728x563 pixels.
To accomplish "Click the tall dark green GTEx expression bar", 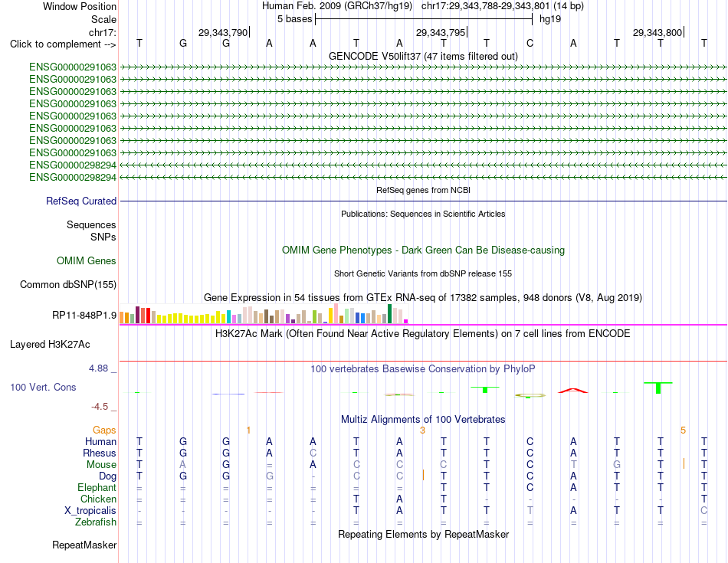I will click(x=389, y=314).
